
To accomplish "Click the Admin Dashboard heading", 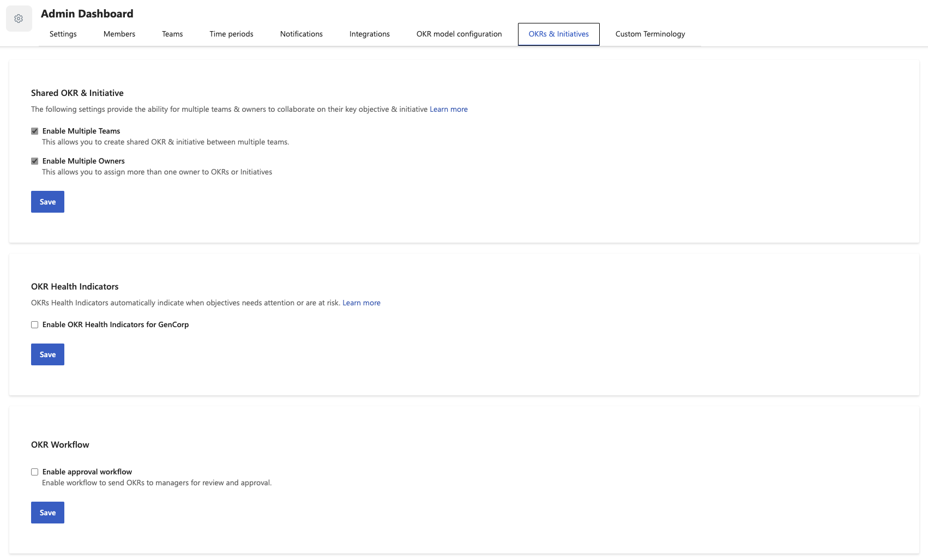I will [87, 13].
